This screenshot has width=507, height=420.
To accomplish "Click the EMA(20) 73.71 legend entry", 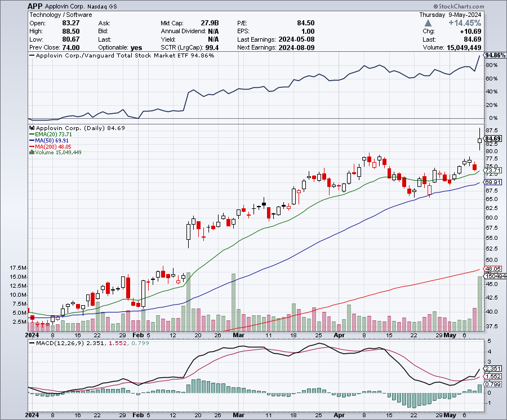I will [x=51, y=134].
